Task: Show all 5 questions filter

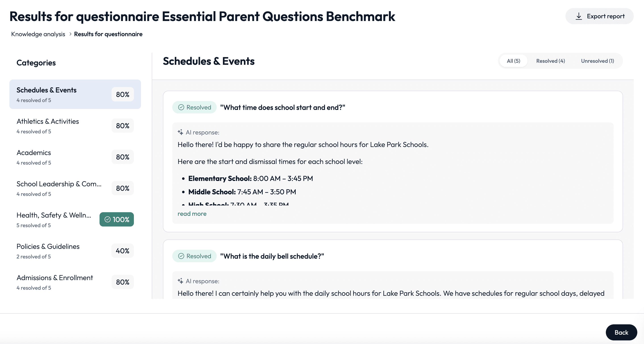Action: 513,61
